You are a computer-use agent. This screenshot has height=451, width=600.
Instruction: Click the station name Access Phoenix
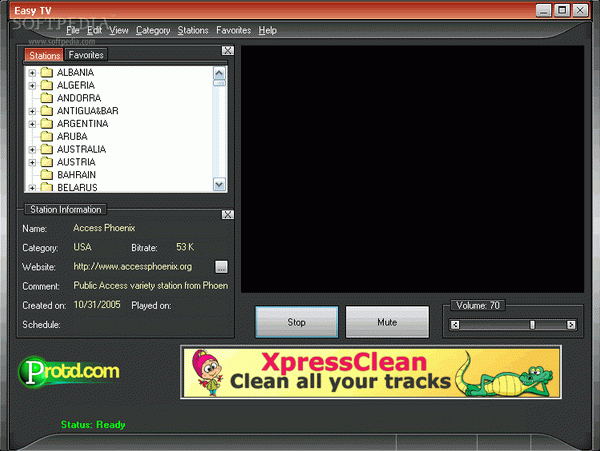click(x=104, y=228)
